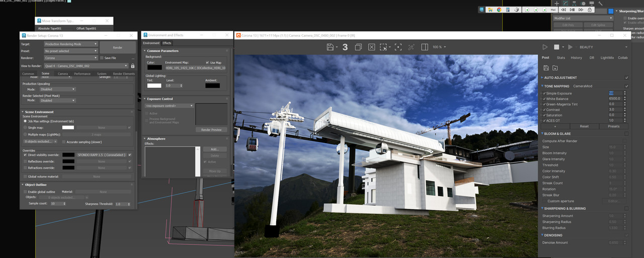This screenshot has width=644, height=258.
Task: Click the solid play render icon in VFB
Action: coord(570,47)
